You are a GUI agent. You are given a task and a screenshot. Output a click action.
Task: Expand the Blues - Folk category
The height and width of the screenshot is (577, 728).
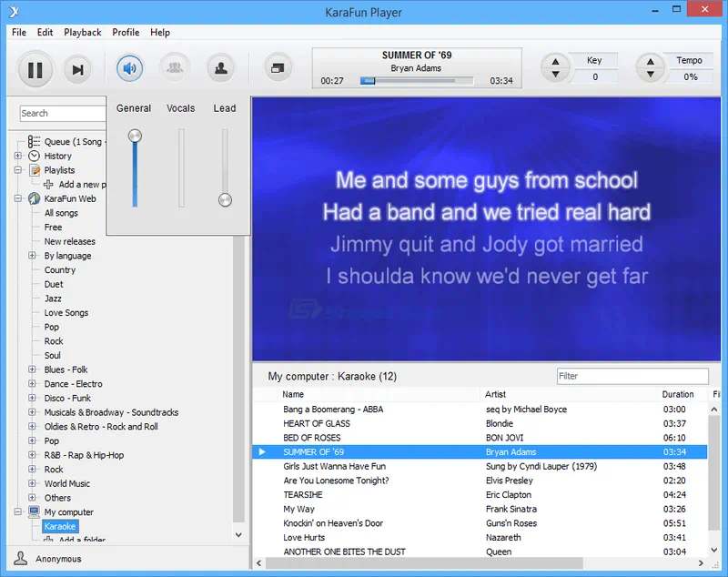click(32, 369)
